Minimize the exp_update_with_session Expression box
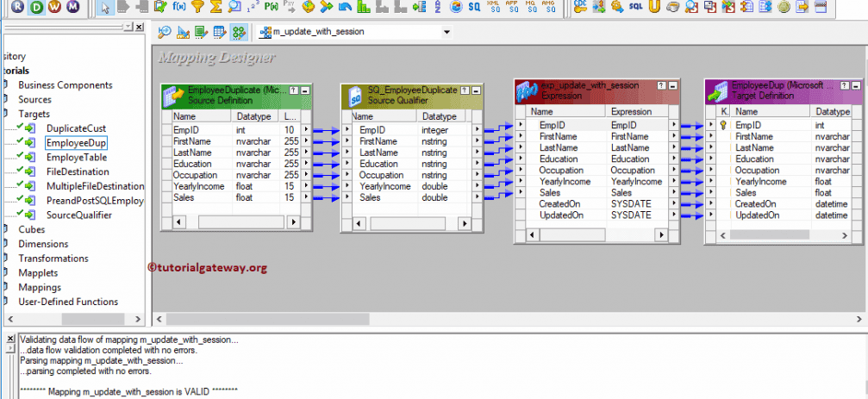Screen dimensions: 868x399 pyautogui.click(x=672, y=86)
